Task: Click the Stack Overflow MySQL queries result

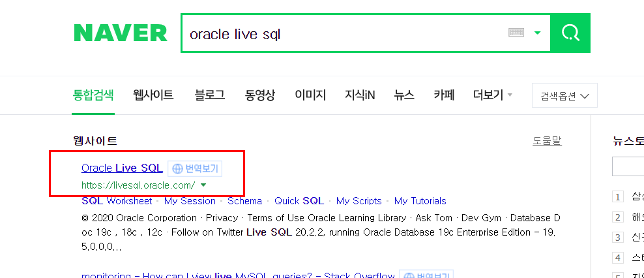Action: 238,275
